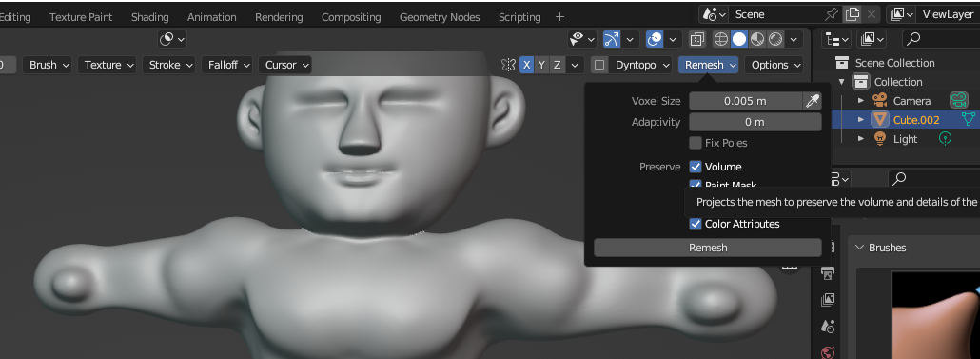Switch to Rendering workspace tab
The height and width of the screenshot is (359, 980).
point(279,17)
